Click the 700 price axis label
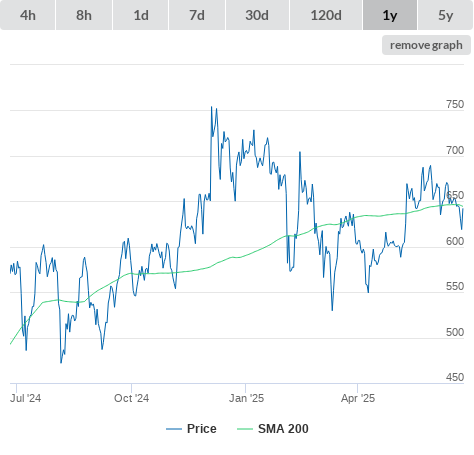 click(455, 150)
